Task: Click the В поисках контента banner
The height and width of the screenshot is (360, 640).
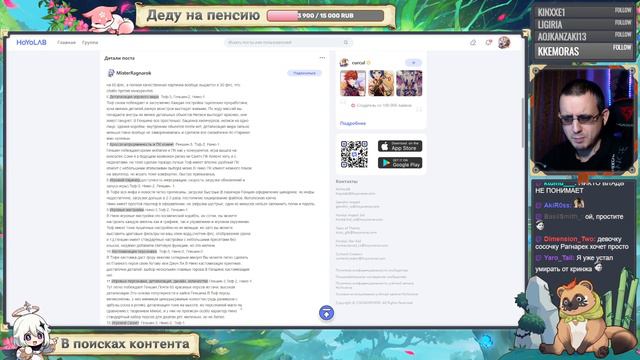Action: coord(125,344)
